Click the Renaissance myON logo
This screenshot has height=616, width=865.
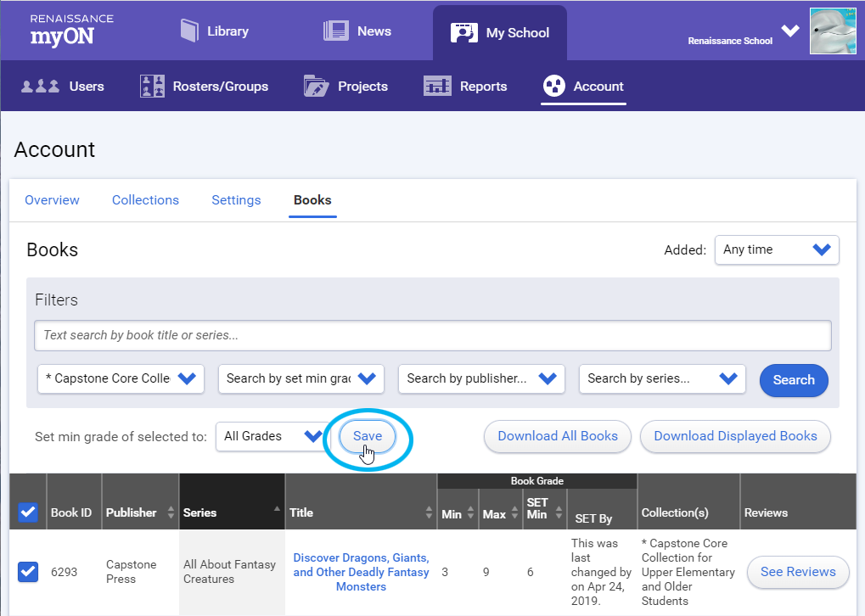[x=71, y=31]
